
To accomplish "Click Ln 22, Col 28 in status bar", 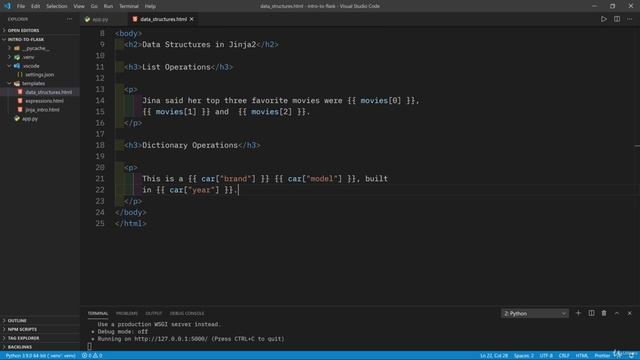I will click(494, 356).
